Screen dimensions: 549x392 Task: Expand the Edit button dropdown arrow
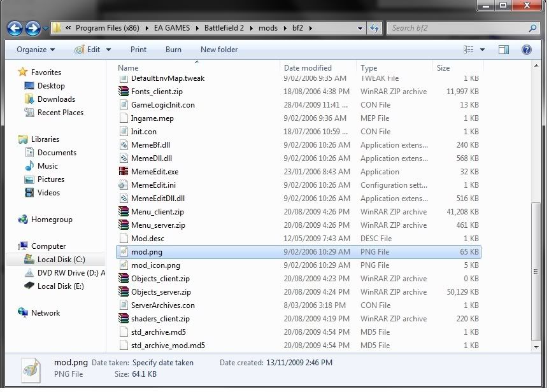[108, 50]
